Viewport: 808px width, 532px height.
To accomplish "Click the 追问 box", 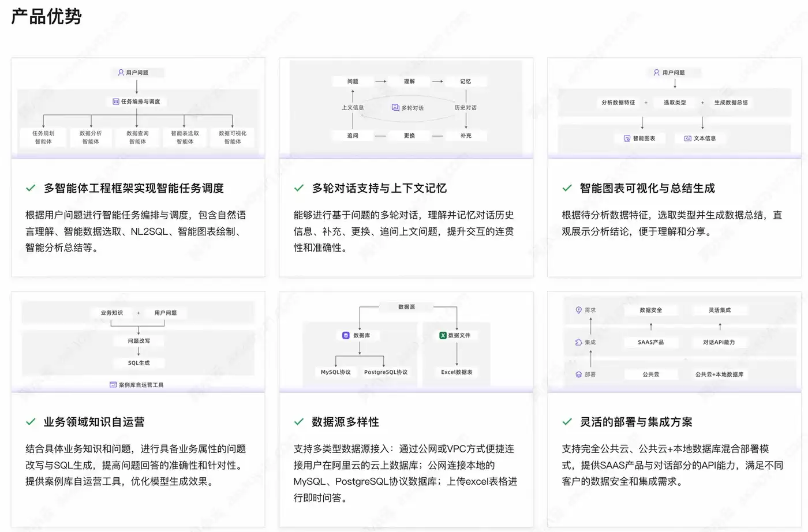I will click(x=353, y=136).
